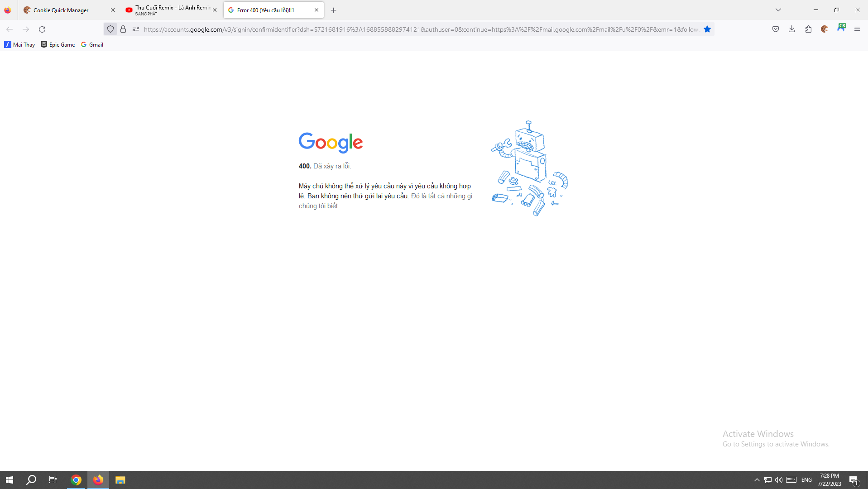Open the Firefox application menu

[857, 29]
